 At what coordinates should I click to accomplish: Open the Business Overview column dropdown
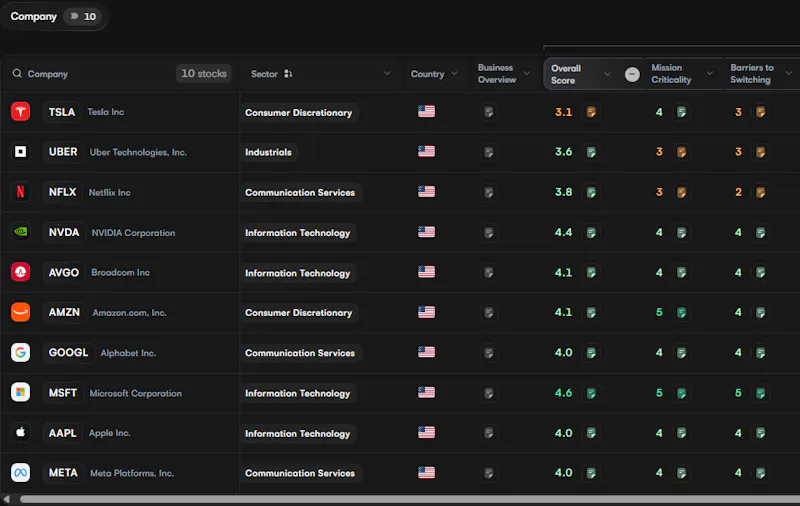point(527,73)
